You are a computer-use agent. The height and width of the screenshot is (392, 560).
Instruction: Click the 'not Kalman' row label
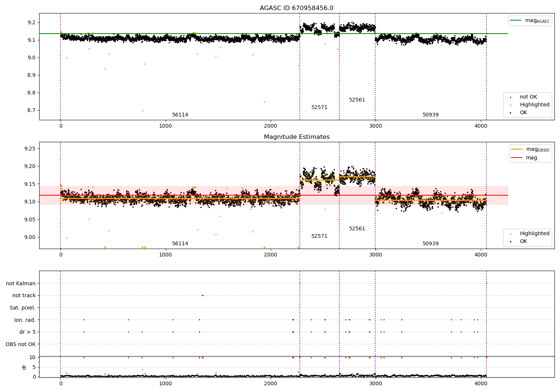[21, 283]
